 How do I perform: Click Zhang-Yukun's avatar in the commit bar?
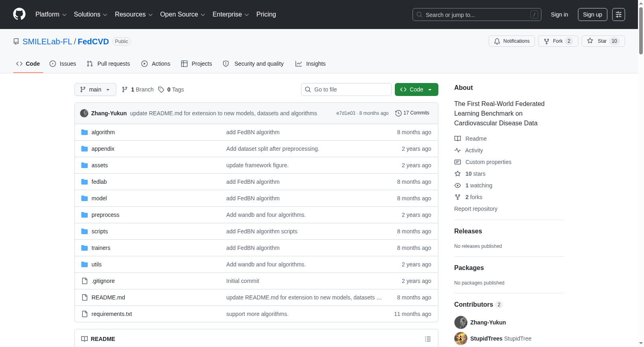(x=84, y=113)
